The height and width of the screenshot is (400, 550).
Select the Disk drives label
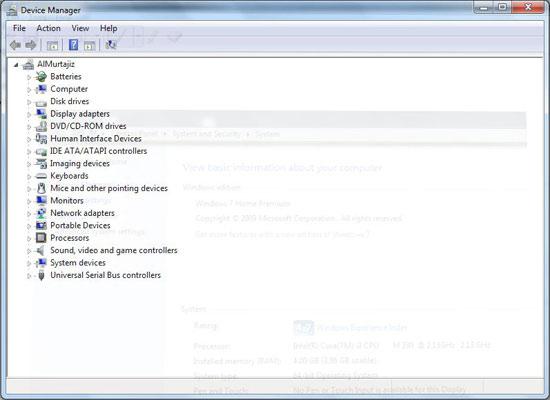[69, 101]
